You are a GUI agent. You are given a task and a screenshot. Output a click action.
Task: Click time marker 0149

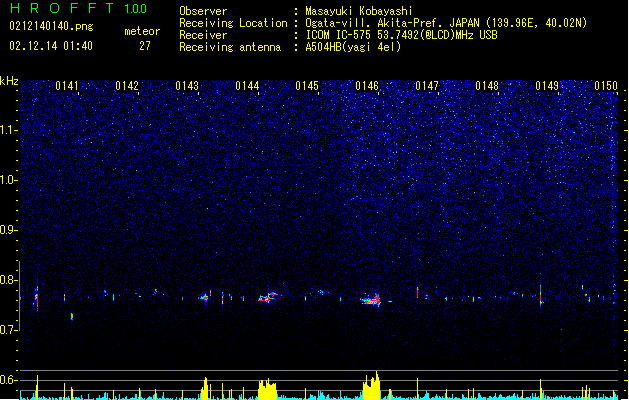[547, 86]
